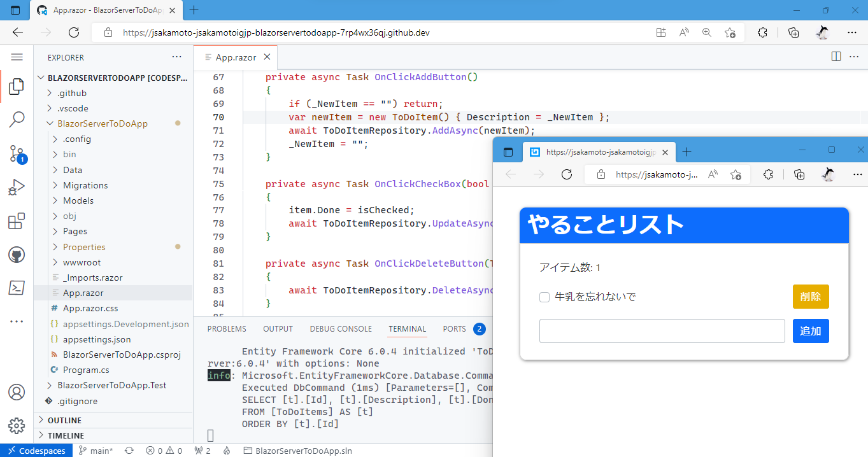Select the Source Control icon with pending change
Viewport: 868px width, 457px height.
click(16, 153)
